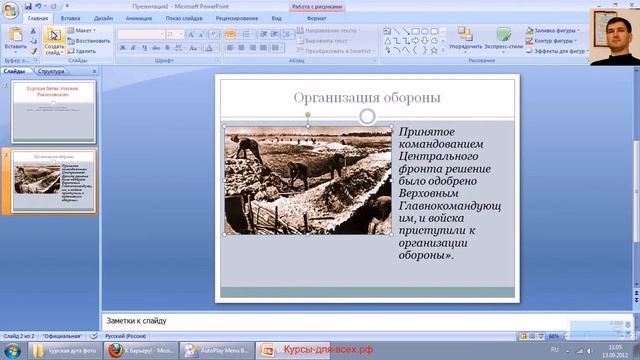
Task: Select the five-point star shape
Action: (x=434, y=50)
